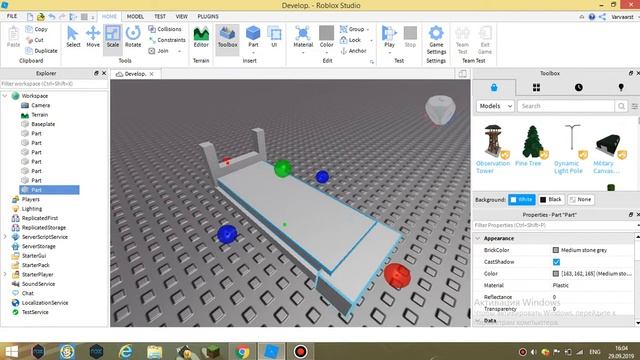
Task: Switch to the HOME ribbon tab
Action: pos(109,16)
